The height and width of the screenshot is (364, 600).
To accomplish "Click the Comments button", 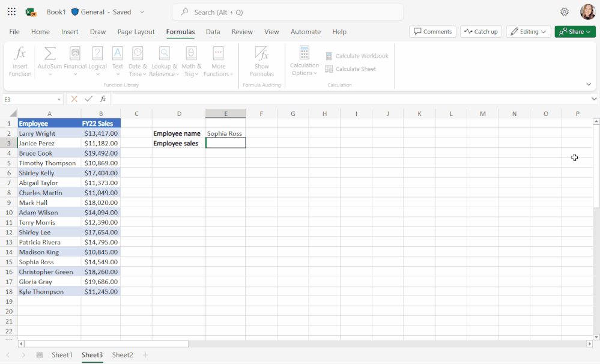I will [432, 31].
